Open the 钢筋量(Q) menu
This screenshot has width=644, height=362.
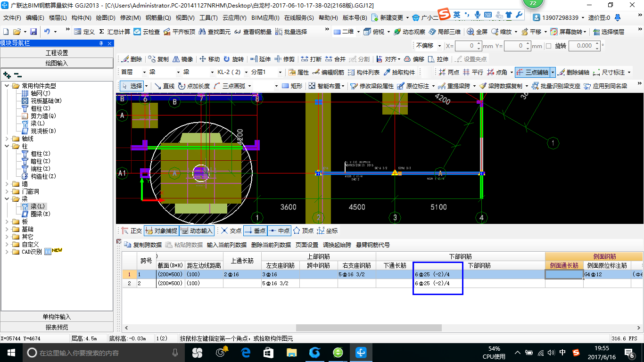pyautogui.click(x=158, y=18)
